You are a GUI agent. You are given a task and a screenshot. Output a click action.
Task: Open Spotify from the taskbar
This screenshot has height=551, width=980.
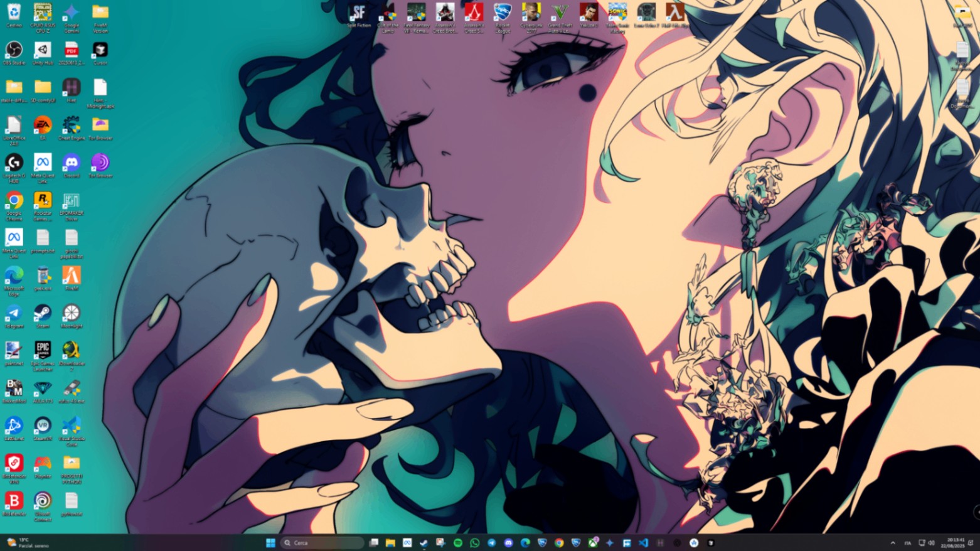pyautogui.click(x=458, y=543)
